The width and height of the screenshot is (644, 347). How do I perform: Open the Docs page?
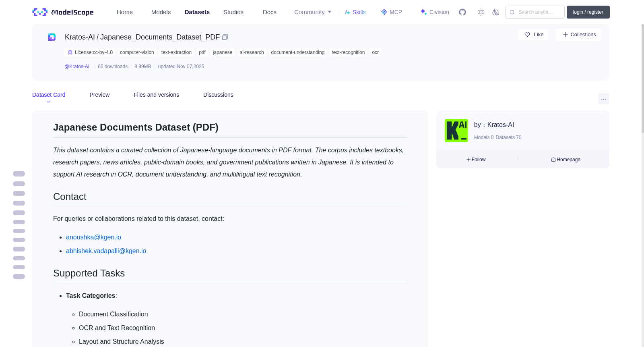(x=270, y=12)
